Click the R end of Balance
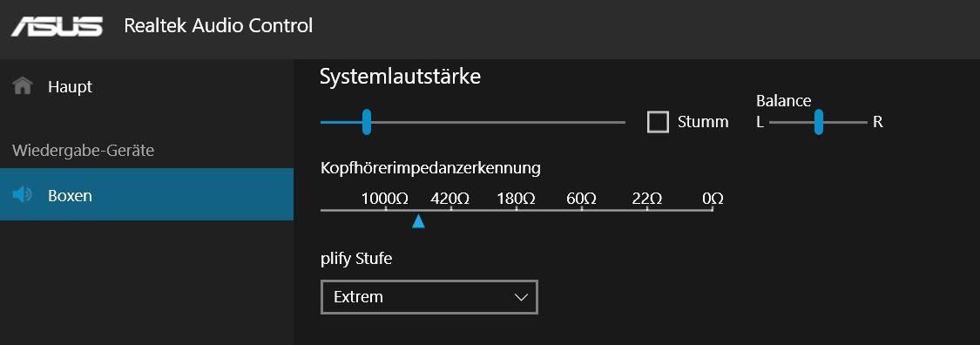This screenshot has width=980, height=345. (877, 122)
